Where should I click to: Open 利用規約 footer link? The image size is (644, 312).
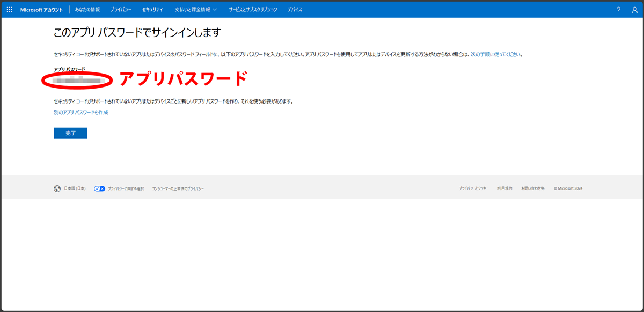[504, 189]
